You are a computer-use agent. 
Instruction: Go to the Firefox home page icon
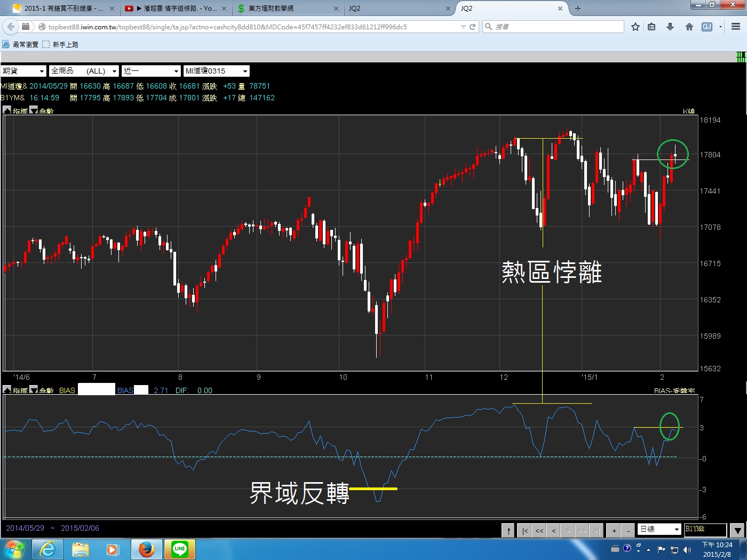coord(689,27)
